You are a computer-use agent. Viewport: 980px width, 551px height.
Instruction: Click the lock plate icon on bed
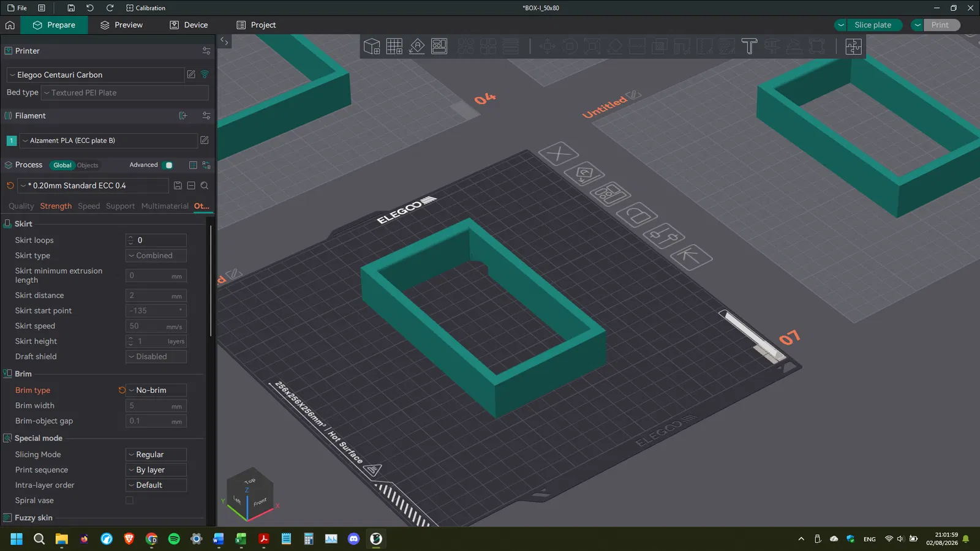637,215
